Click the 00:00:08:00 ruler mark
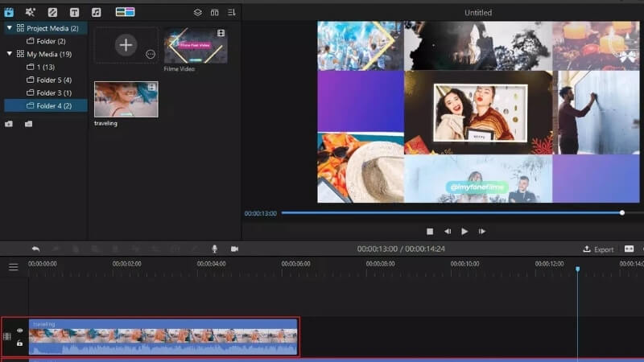This screenshot has width=644, height=362. pyautogui.click(x=380, y=264)
